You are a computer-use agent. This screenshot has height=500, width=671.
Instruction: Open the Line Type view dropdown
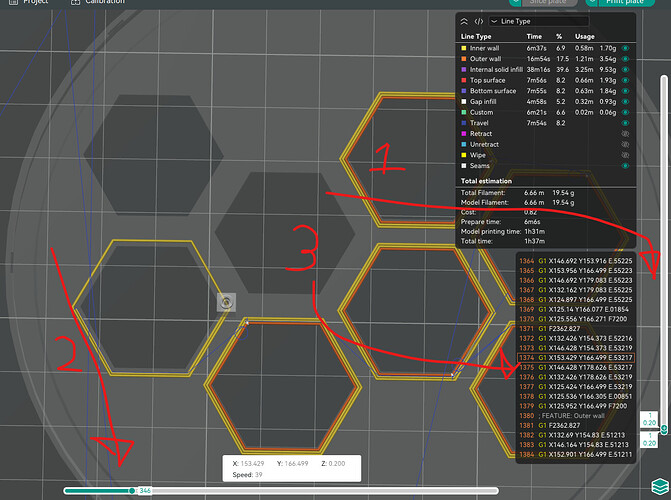tap(539, 21)
